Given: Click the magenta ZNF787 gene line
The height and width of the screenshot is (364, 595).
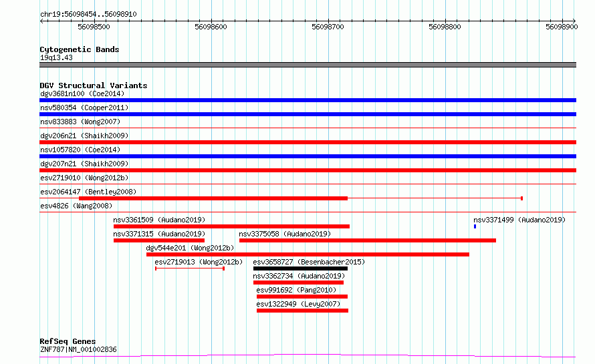Looking at the screenshot, I should click(308, 356).
